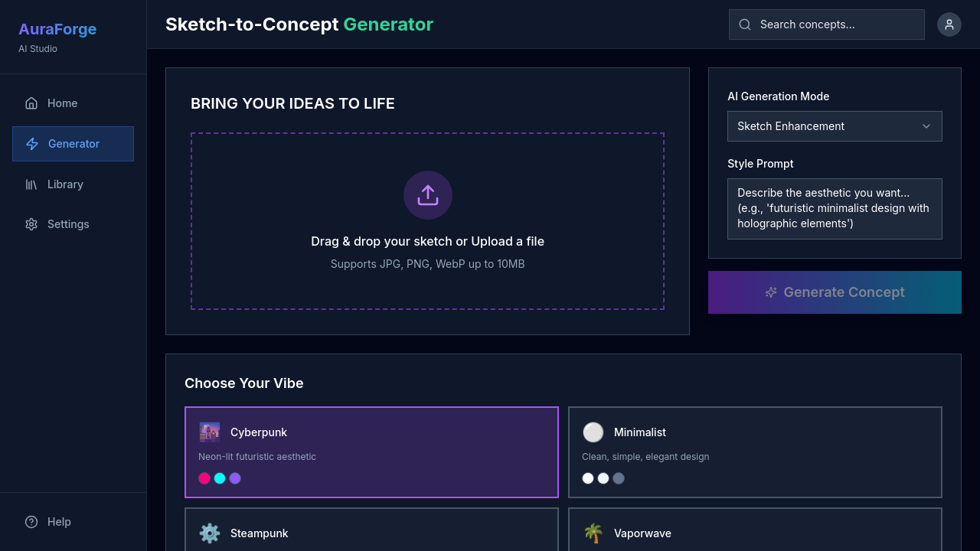Click the Settings gear icon

[31, 223]
